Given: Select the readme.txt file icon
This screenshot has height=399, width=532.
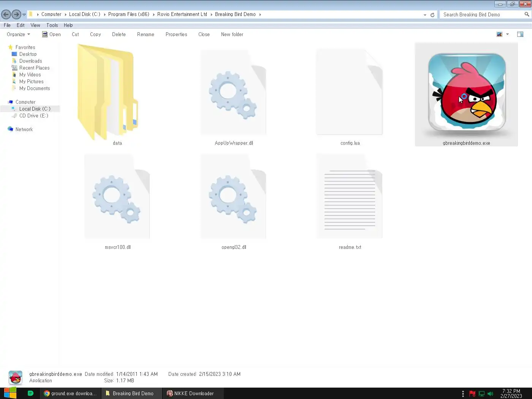Looking at the screenshot, I should coord(350,196).
